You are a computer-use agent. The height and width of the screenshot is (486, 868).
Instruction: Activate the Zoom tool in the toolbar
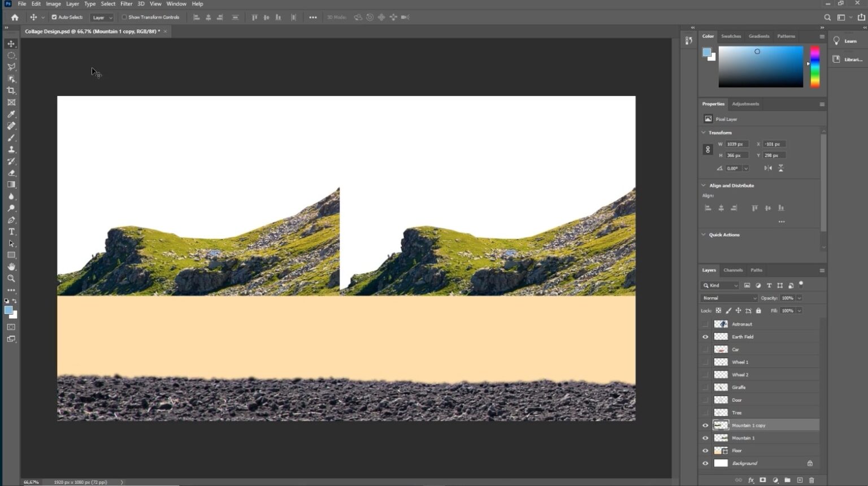coord(11,278)
